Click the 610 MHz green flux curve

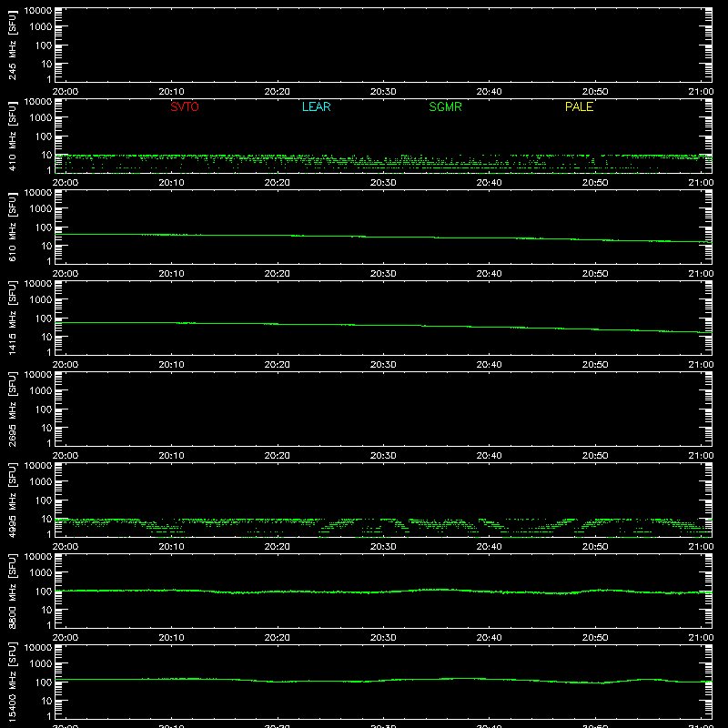[383, 238]
